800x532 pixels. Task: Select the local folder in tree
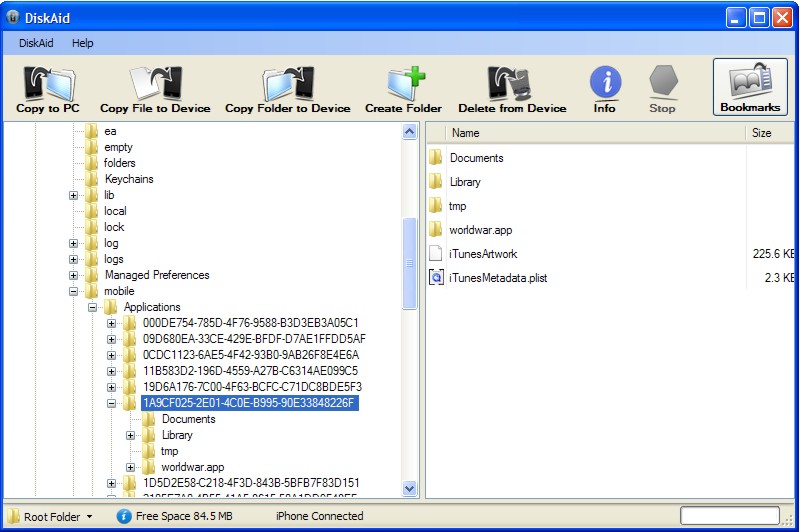[x=115, y=211]
